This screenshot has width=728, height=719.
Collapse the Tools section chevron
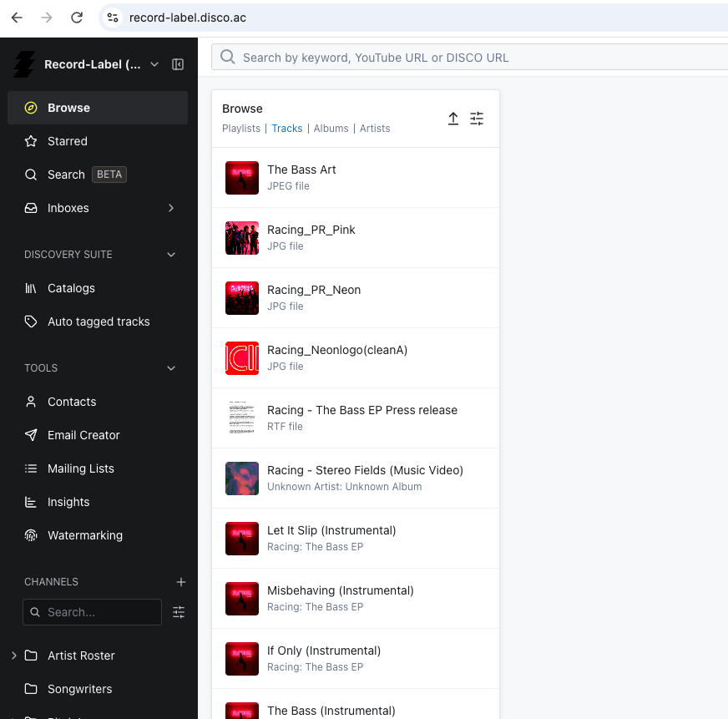tap(171, 368)
